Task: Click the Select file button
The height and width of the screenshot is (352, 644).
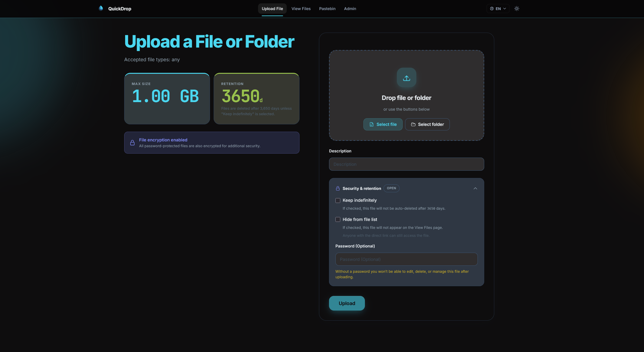Action: [383, 124]
